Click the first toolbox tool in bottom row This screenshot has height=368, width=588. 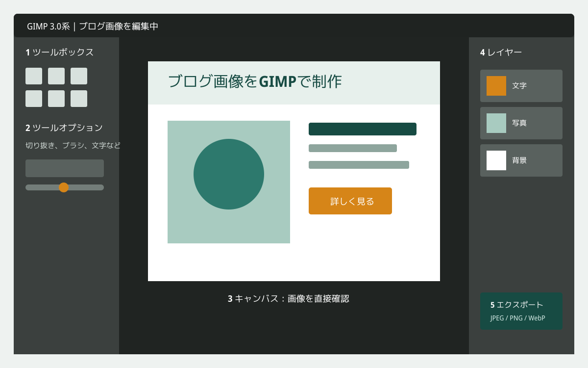pyautogui.click(x=34, y=99)
